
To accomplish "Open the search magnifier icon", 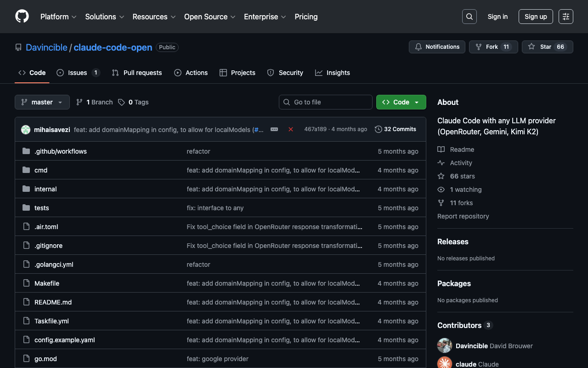I will (469, 17).
